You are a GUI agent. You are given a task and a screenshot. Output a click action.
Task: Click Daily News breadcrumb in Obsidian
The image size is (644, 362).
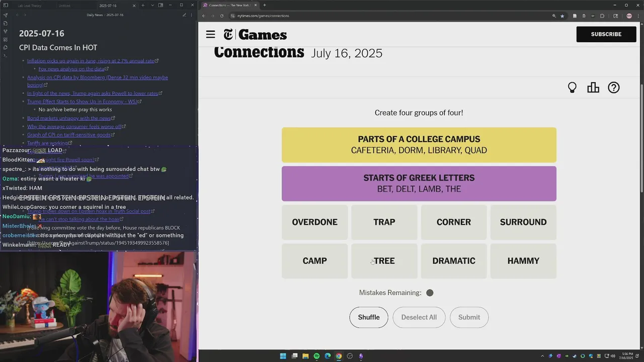pos(95,15)
